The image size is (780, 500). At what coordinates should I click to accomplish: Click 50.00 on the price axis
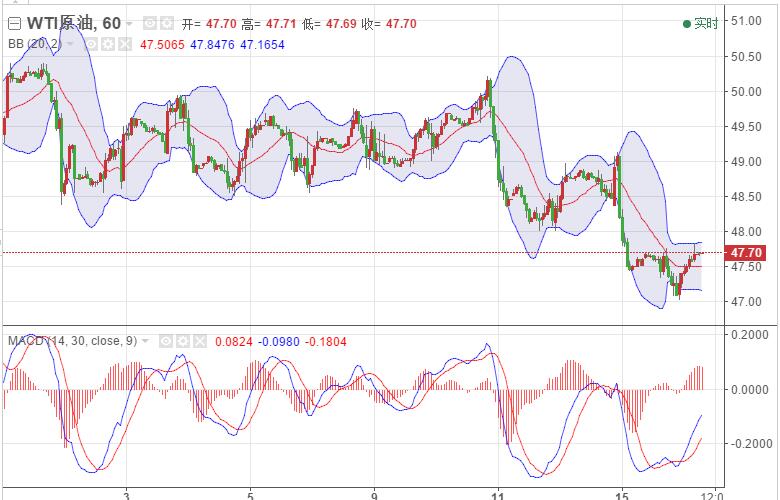click(746, 92)
